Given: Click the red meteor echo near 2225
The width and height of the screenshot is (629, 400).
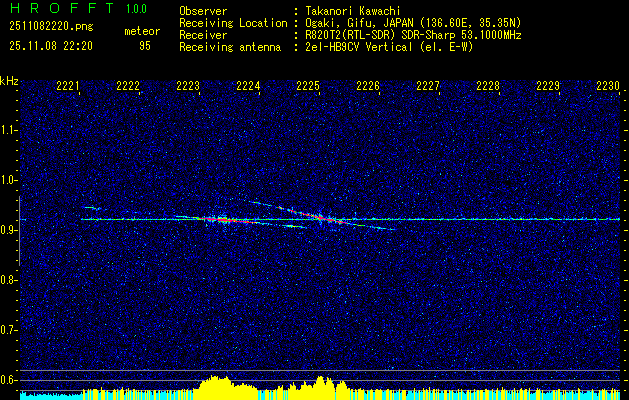Looking at the screenshot, I should tap(319, 217).
